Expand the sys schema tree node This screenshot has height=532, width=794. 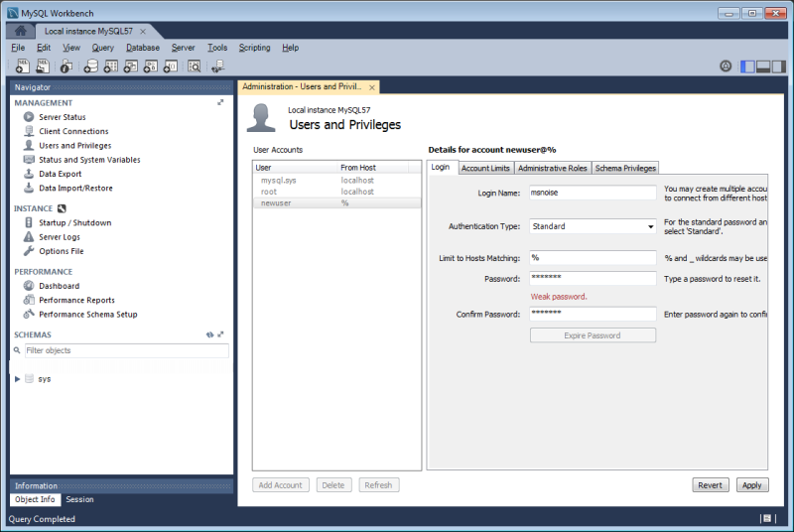point(17,379)
